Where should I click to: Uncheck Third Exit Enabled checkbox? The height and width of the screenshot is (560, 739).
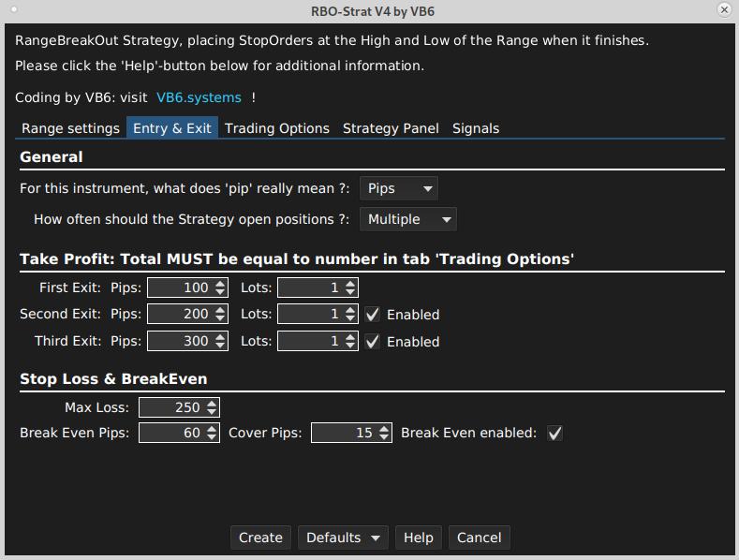(372, 342)
